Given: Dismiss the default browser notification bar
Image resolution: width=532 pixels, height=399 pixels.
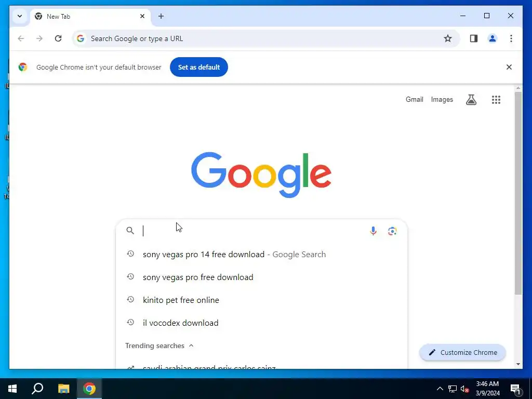Looking at the screenshot, I should coord(509,67).
